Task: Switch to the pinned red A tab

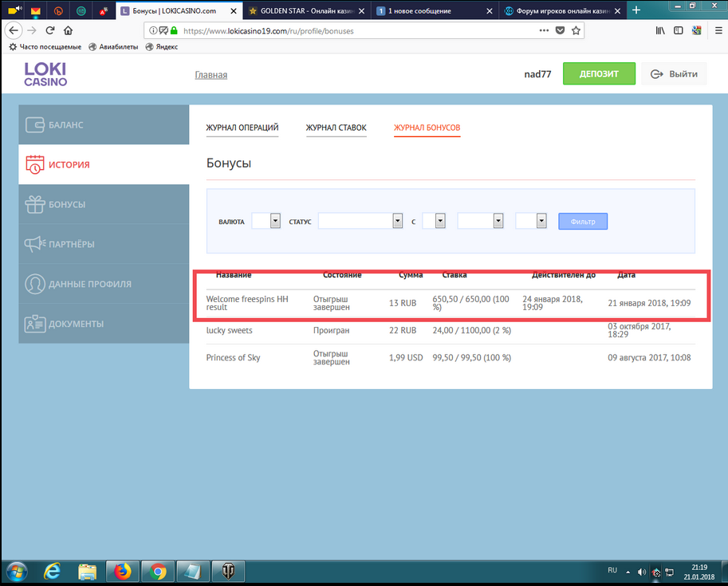Action: pyautogui.click(x=103, y=10)
